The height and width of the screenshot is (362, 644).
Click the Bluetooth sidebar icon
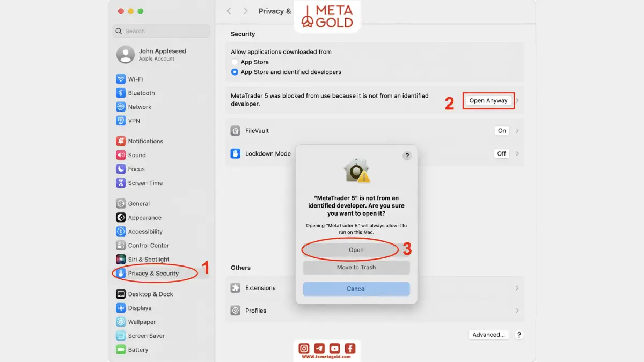[x=121, y=93]
